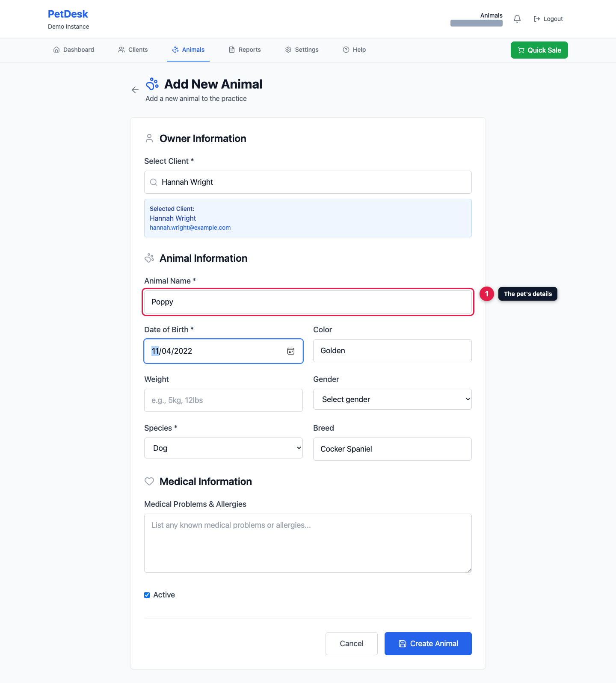This screenshot has height=683, width=616.
Task: Click the paw icon next to page title
Action: (x=152, y=84)
